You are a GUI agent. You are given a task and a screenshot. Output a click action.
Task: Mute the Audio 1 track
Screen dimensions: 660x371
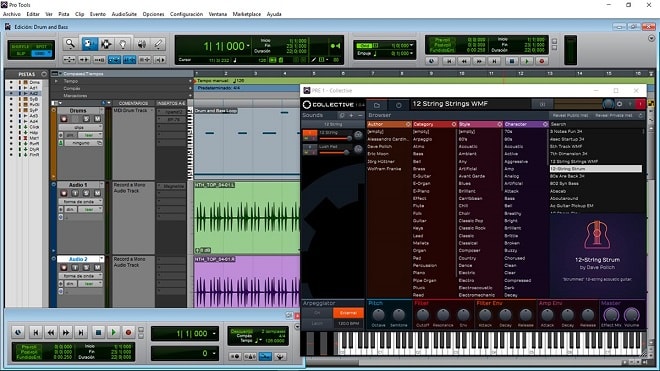(x=97, y=193)
